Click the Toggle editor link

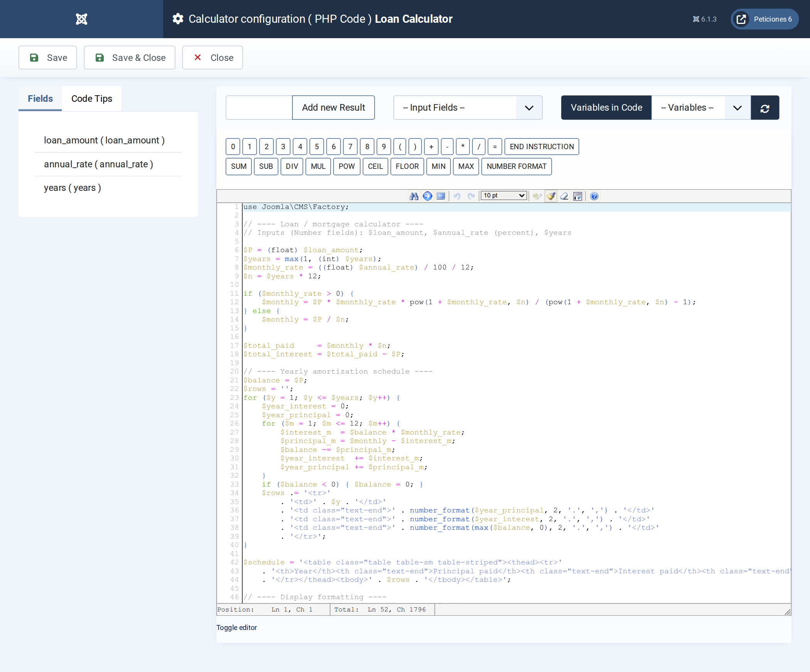coord(236,627)
